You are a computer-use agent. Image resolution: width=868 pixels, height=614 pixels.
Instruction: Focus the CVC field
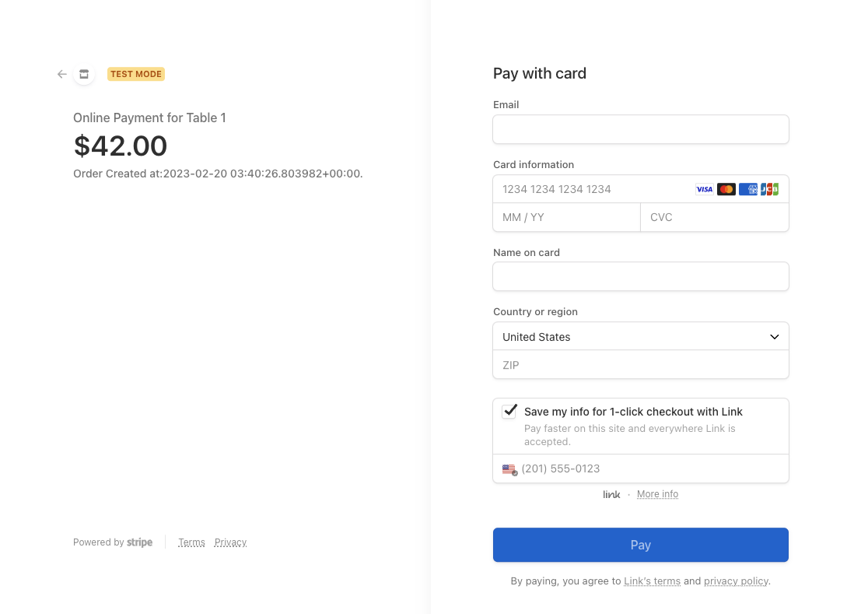point(714,218)
